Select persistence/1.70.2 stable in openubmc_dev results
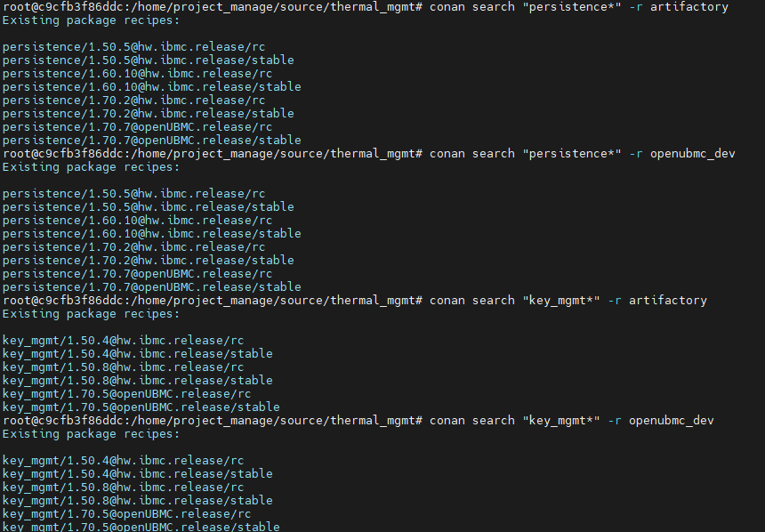The height and width of the screenshot is (532, 765). 148,261
